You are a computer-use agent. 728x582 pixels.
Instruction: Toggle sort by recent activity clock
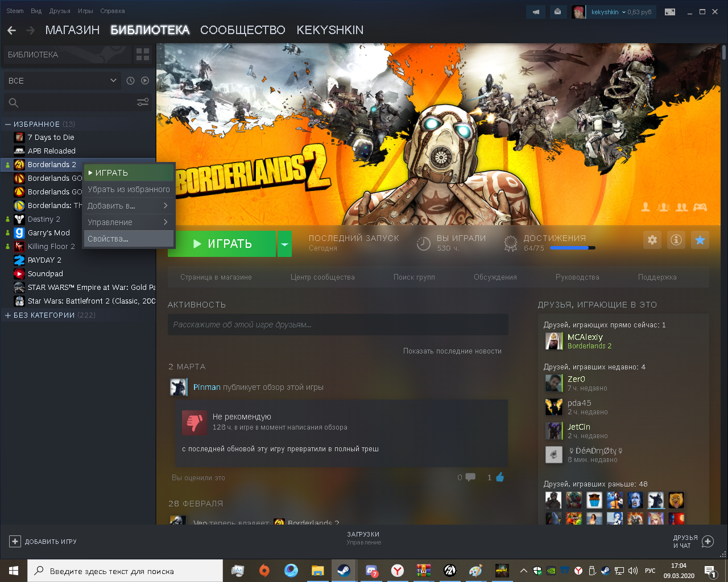[130, 81]
